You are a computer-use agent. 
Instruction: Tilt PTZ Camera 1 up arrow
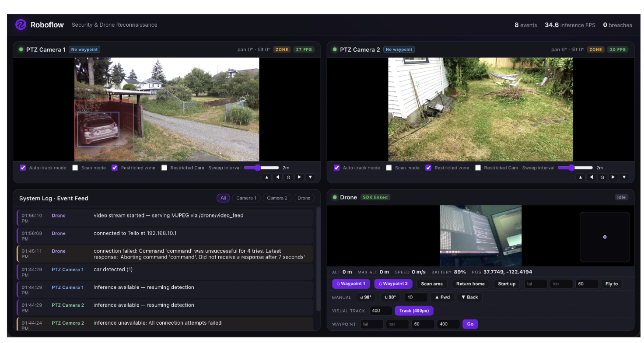coord(266,177)
